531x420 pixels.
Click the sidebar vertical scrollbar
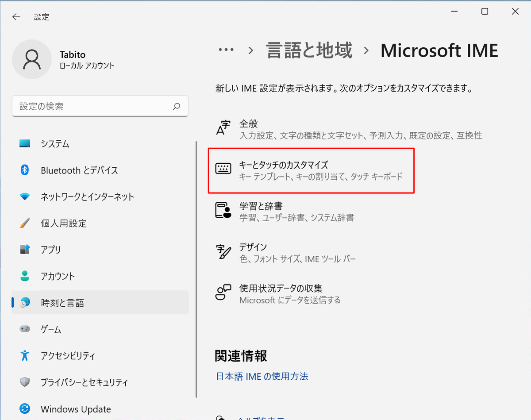(196, 270)
